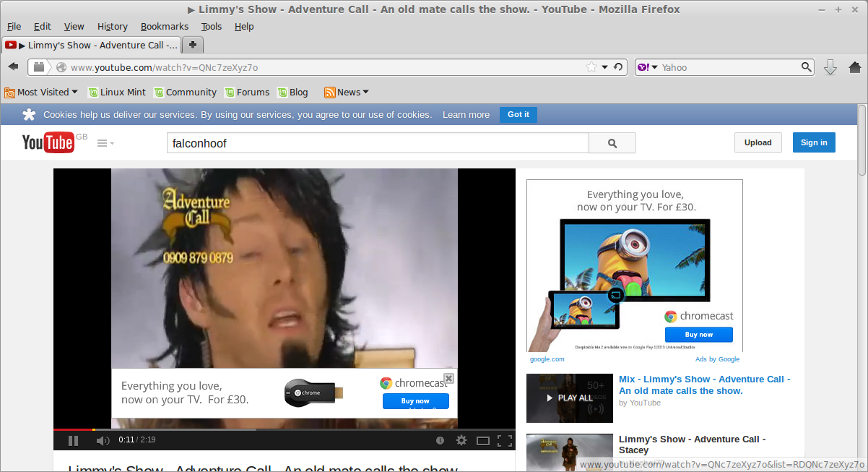Go to the Firefox Home page icon
The height and width of the screenshot is (472, 868).
click(x=855, y=67)
